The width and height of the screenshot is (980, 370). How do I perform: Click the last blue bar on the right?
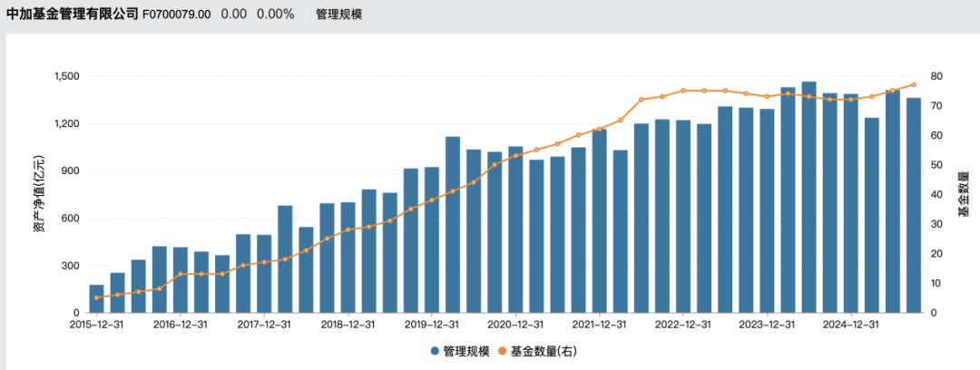coord(913,205)
